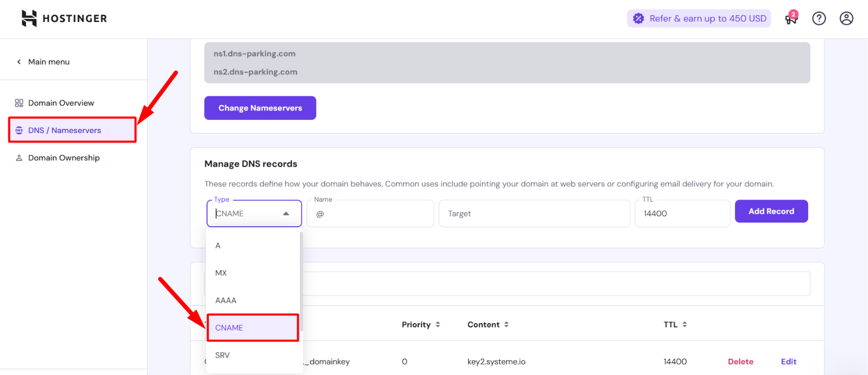Click the Refer & earn badge icon
Viewport: 868px width, 375px height.
tap(638, 18)
